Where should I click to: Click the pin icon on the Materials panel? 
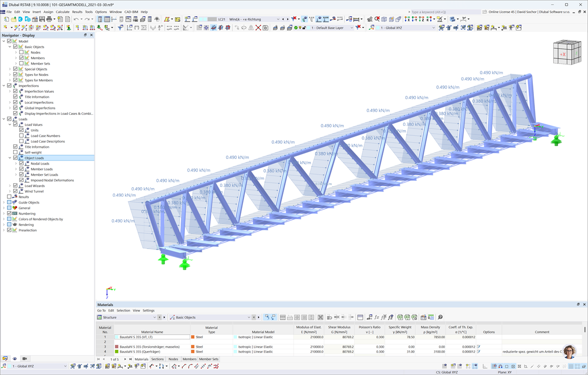[x=578, y=304]
